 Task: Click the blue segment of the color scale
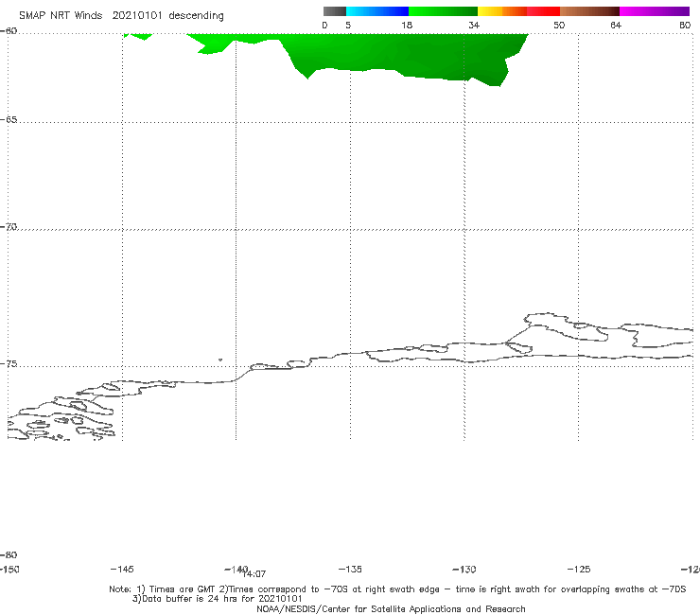coord(377,11)
